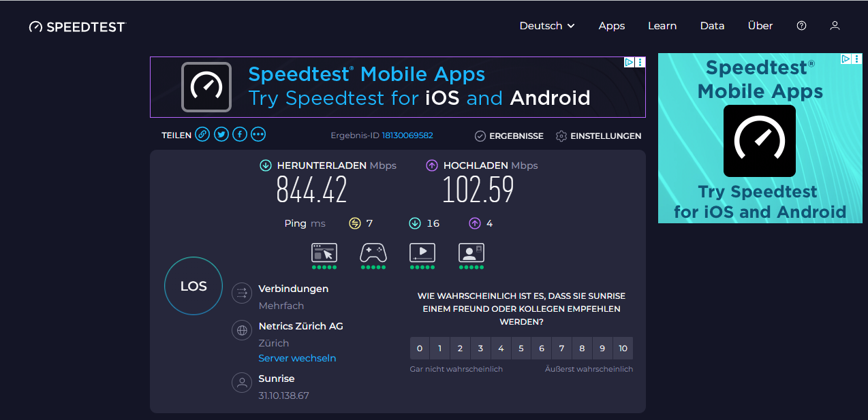Choose rating 5 on recommendation scale
Screen dimensions: 868x420
click(x=521, y=349)
